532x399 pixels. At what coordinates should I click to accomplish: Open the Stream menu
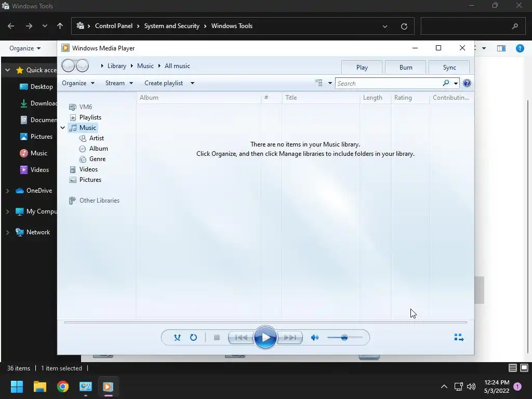tap(119, 83)
